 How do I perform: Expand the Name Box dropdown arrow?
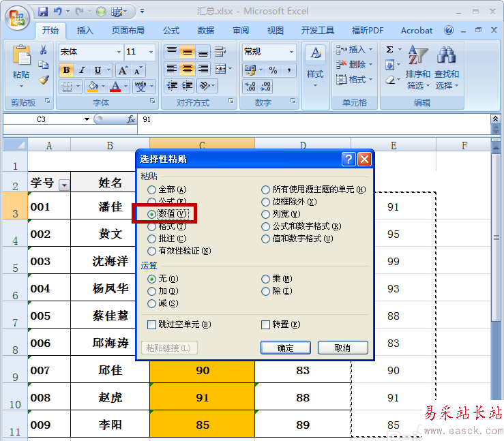point(87,119)
